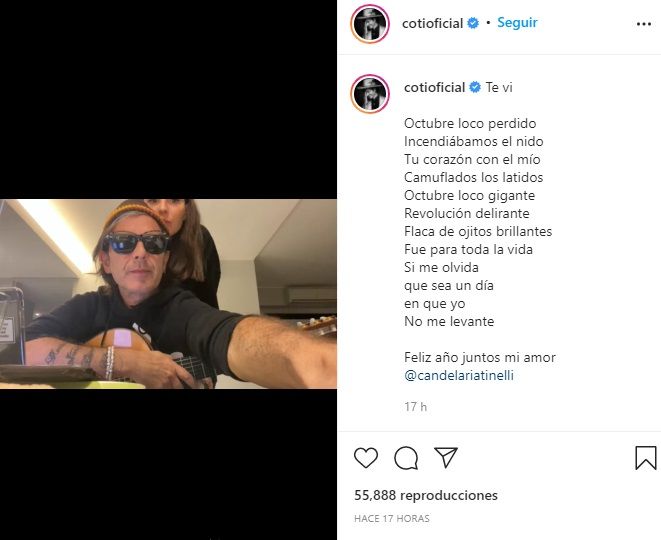Click the black area below the video
The width and height of the screenshot is (661, 540).
[168, 464]
